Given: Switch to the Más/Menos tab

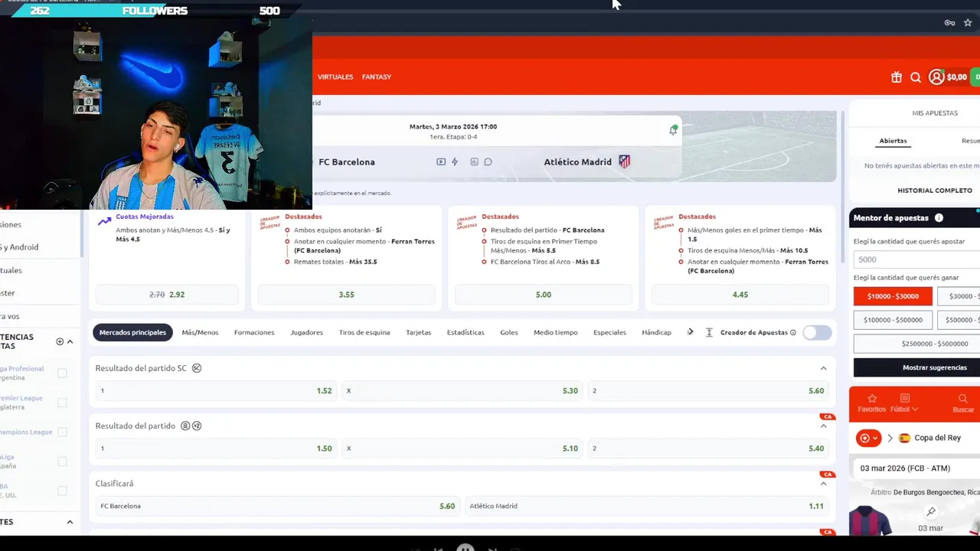Looking at the screenshot, I should pos(200,332).
